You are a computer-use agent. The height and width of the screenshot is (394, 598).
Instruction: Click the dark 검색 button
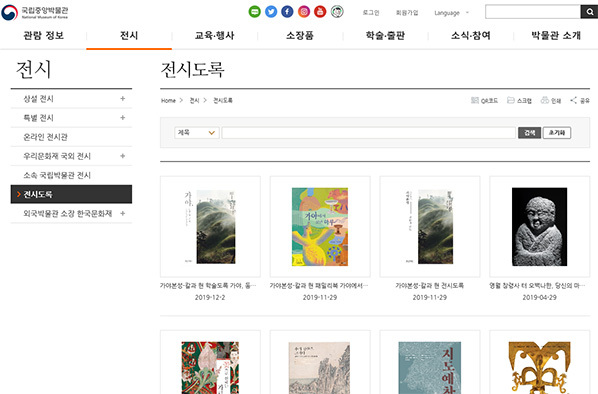pos(529,133)
